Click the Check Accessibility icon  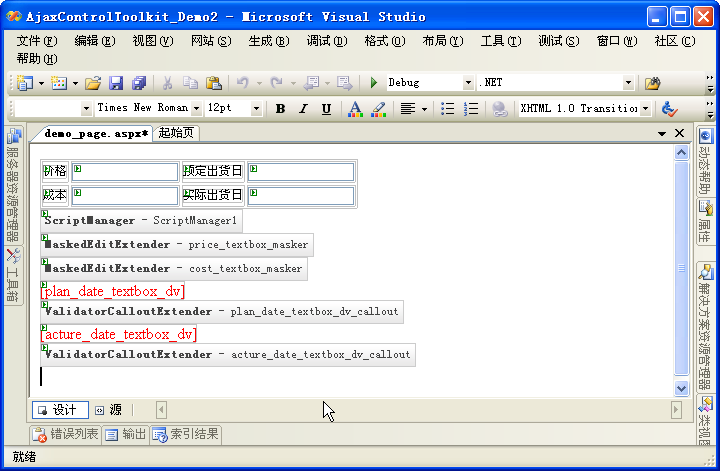[669, 109]
